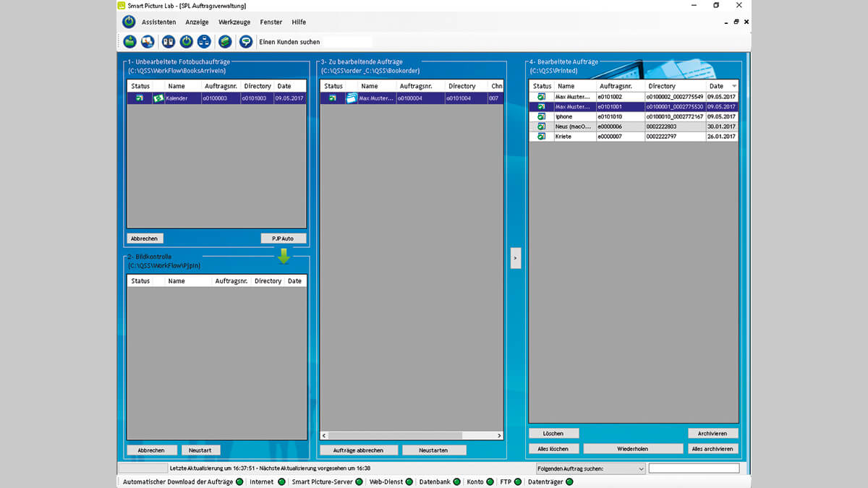This screenshot has width=868, height=488.
Task: Click the Status column header in Bildkontrolle
Action: coord(140,281)
